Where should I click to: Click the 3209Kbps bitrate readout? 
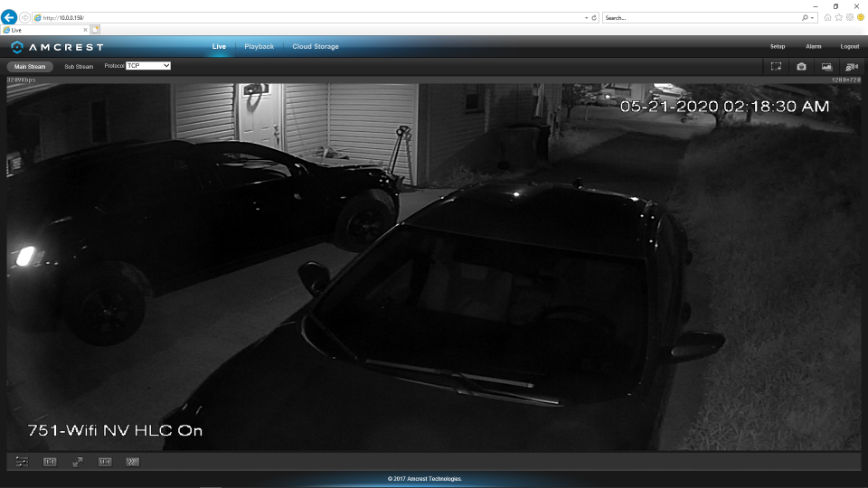[x=21, y=80]
